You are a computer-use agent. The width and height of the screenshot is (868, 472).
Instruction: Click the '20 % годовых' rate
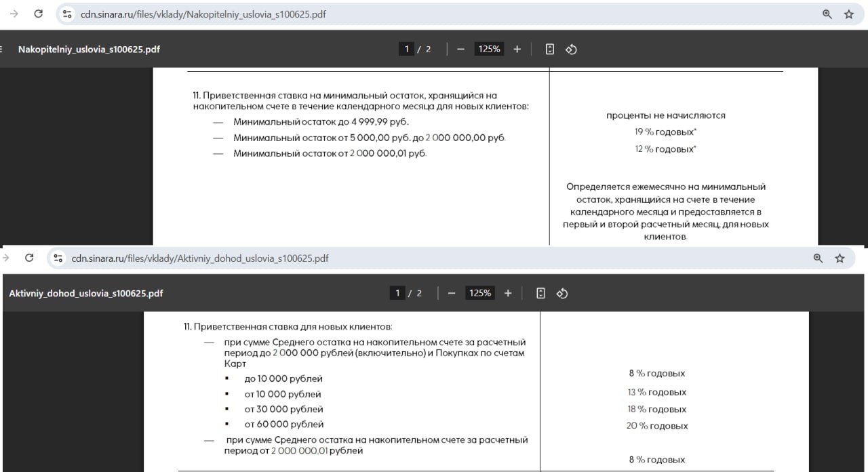tap(657, 426)
